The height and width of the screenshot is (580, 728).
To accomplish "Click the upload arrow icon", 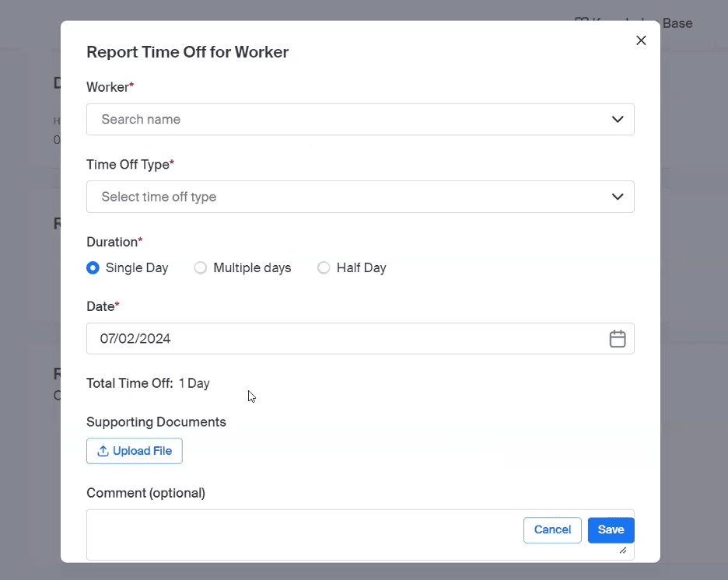I will coord(103,451).
